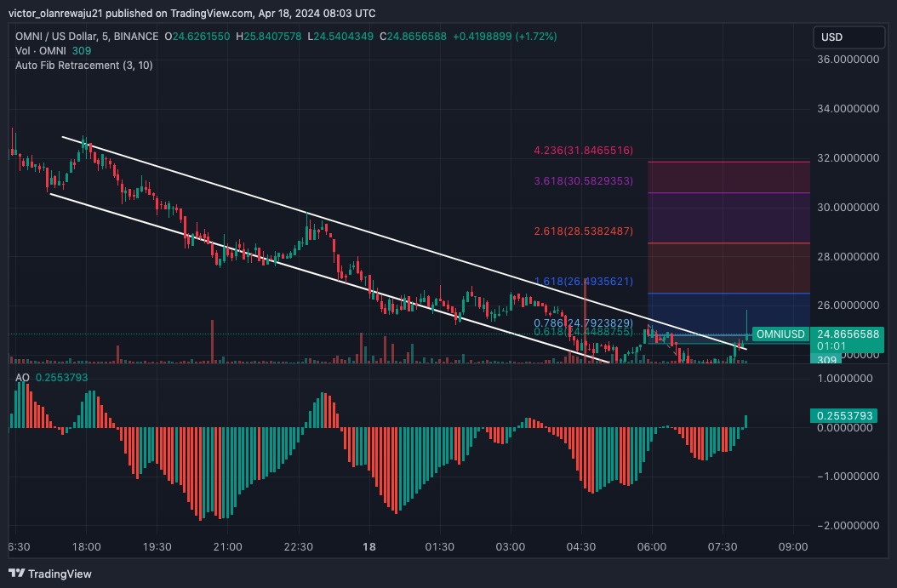
Task: Click the 22:30 time axis label
Action: coord(299,546)
